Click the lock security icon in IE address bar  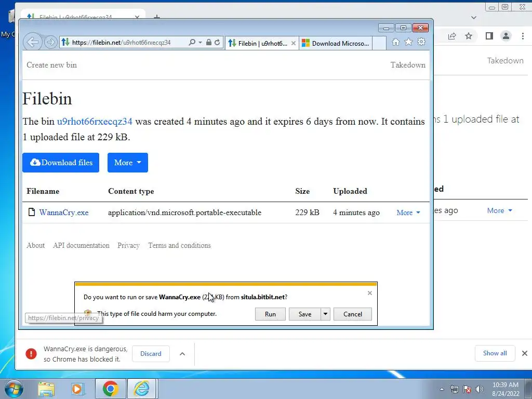(209, 43)
